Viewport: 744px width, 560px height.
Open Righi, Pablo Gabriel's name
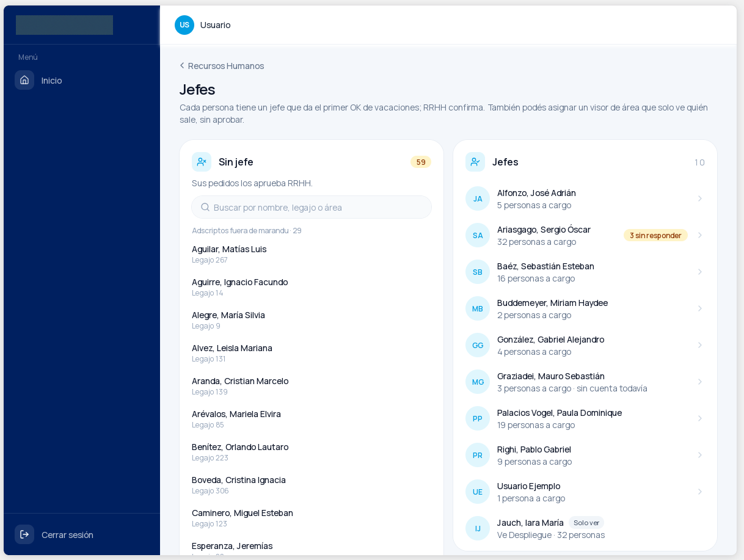(534, 449)
